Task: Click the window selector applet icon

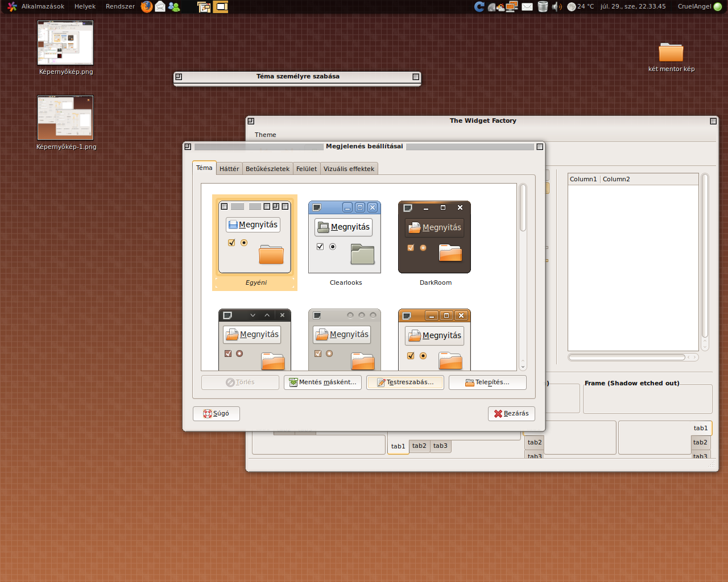Action: [204, 7]
